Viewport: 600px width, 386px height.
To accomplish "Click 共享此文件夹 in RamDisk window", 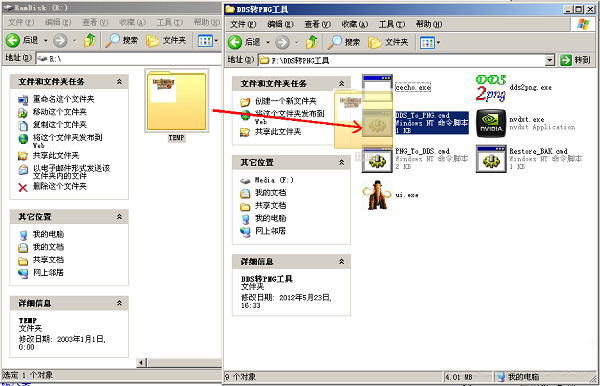I will 48,155.
